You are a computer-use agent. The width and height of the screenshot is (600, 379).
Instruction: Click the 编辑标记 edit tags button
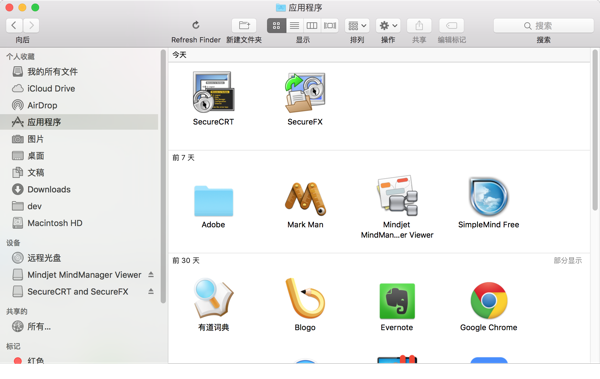[x=452, y=26]
